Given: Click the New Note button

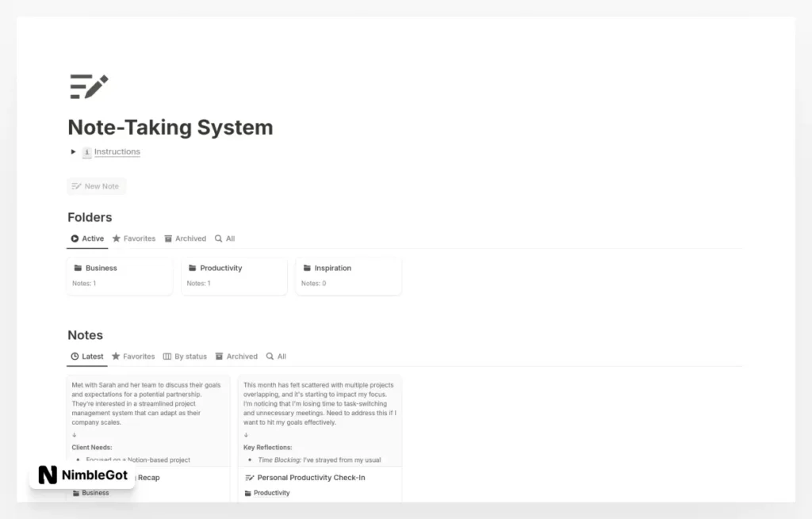Looking at the screenshot, I should [95, 185].
